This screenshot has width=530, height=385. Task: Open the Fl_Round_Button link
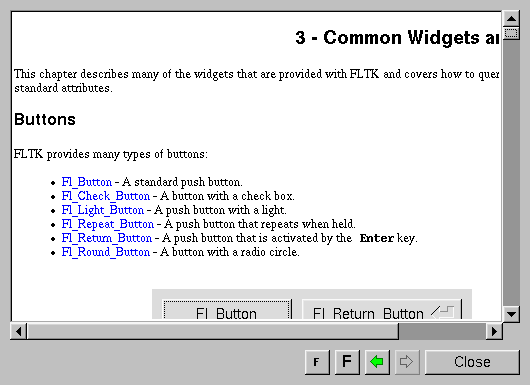coord(105,252)
